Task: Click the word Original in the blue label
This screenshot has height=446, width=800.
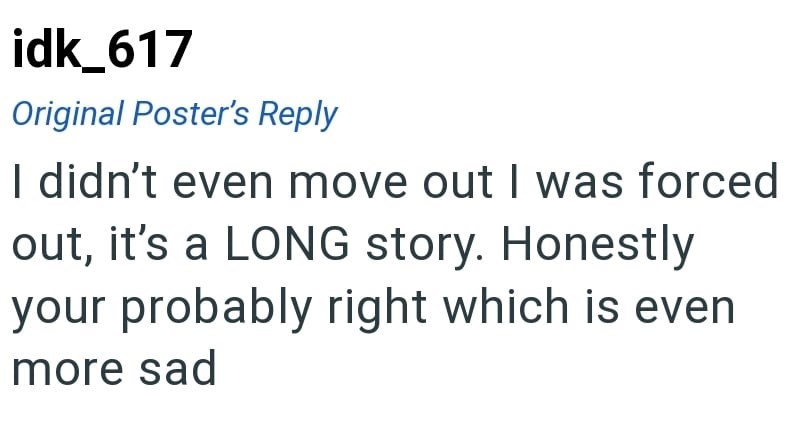Action: (x=66, y=114)
